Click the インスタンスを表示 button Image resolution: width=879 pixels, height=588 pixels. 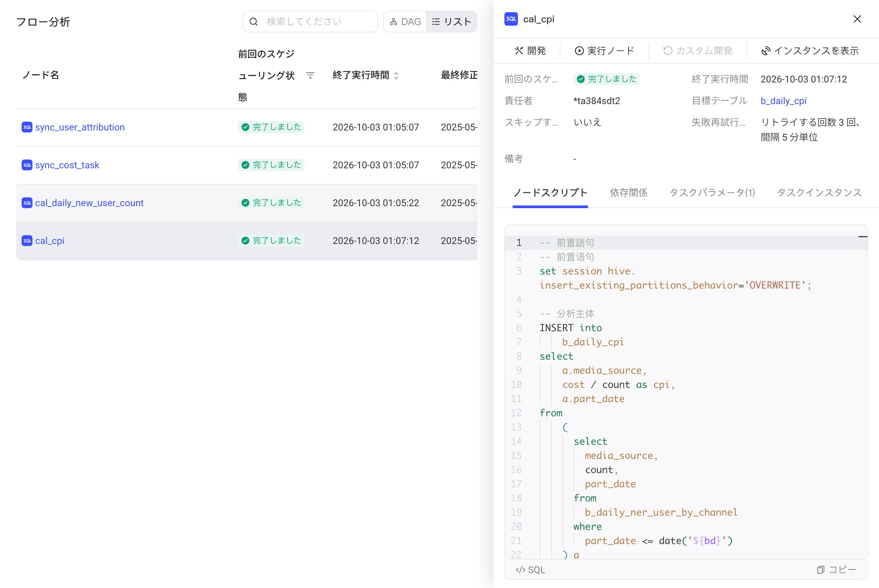[x=810, y=51]
